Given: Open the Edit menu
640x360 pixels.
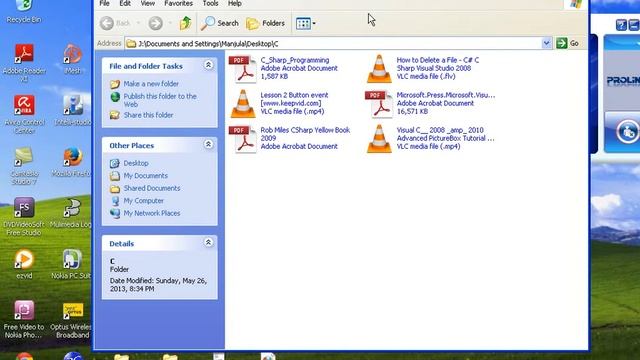Looking at the screenshot, I should 125,4.
